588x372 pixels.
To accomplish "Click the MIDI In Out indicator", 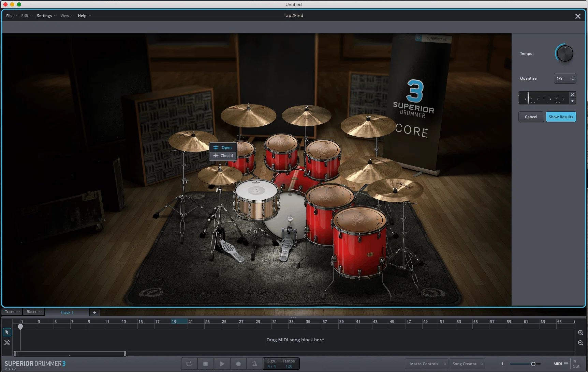I will click(x=576, y=363).
